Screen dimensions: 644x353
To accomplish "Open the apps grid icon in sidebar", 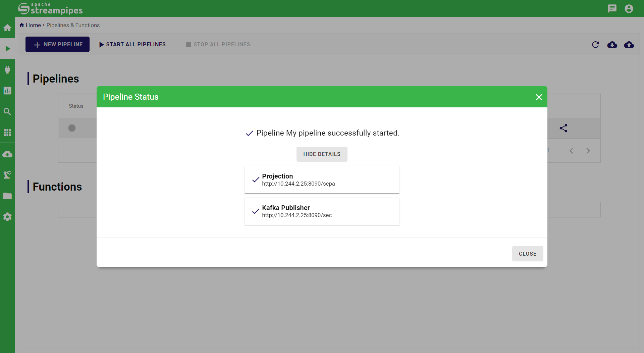I will pos(7,133).
